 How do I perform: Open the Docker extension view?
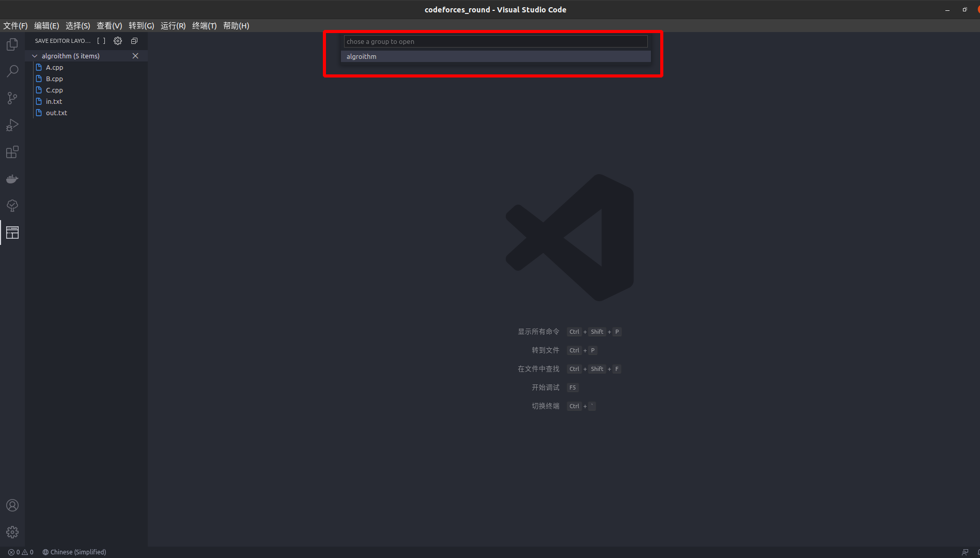12,179
